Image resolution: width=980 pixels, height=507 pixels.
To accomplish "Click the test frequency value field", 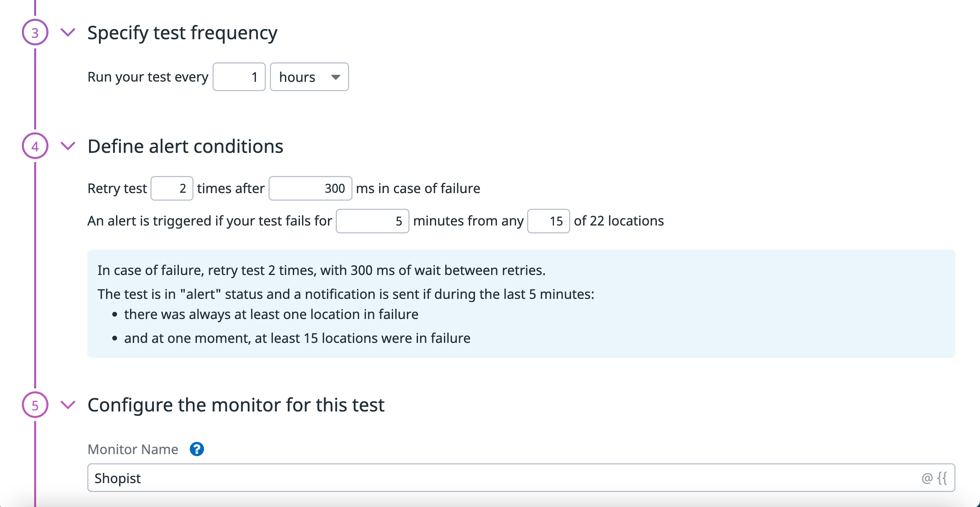I will (x=239, y=77).
